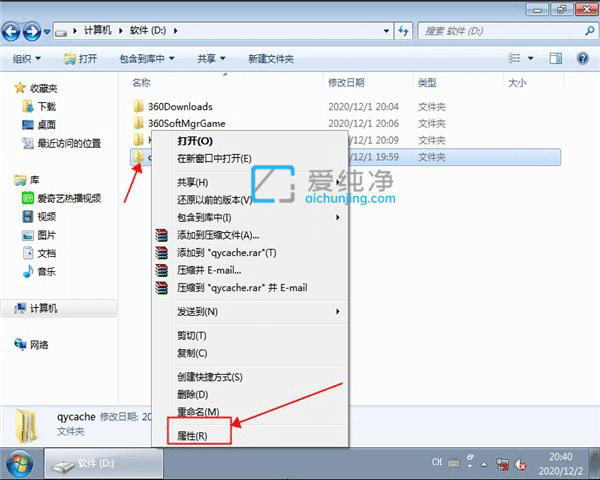
Task: Open 最近访问的位置 in sidebar
Action: pyautogui.click(x=62, y=144)
